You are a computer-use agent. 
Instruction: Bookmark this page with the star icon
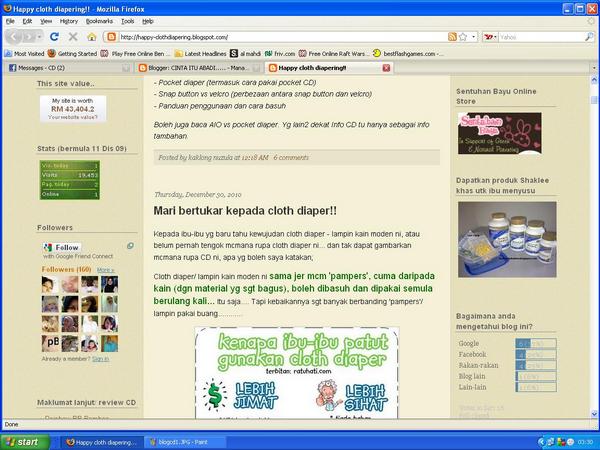[x=463, y=37]
